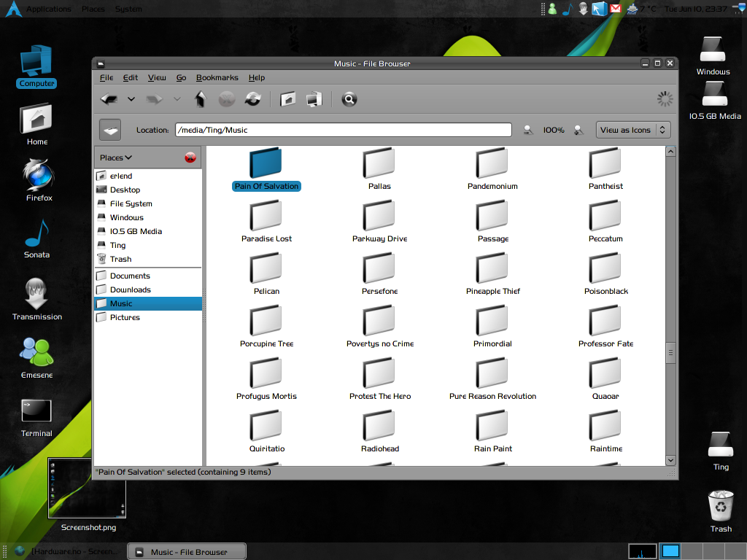Select Windows in the Places sidebar
The image size is (747, 560).
tap(148, 217)
